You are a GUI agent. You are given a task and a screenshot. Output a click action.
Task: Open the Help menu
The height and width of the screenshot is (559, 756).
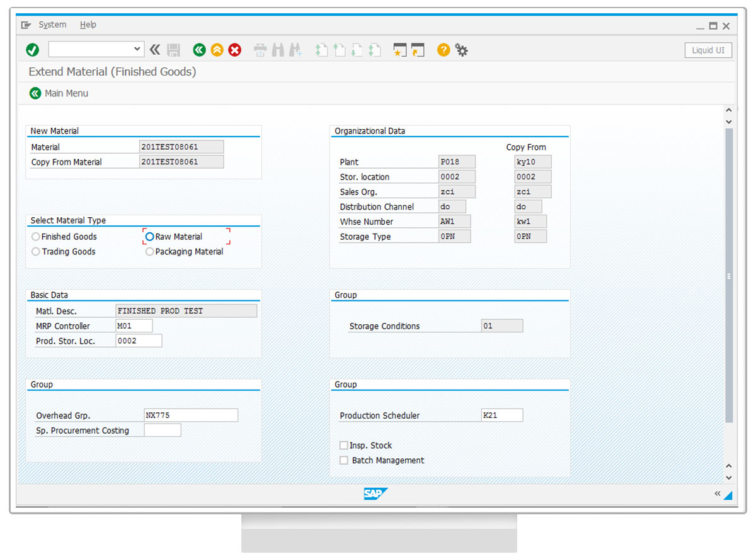[88, 25]
